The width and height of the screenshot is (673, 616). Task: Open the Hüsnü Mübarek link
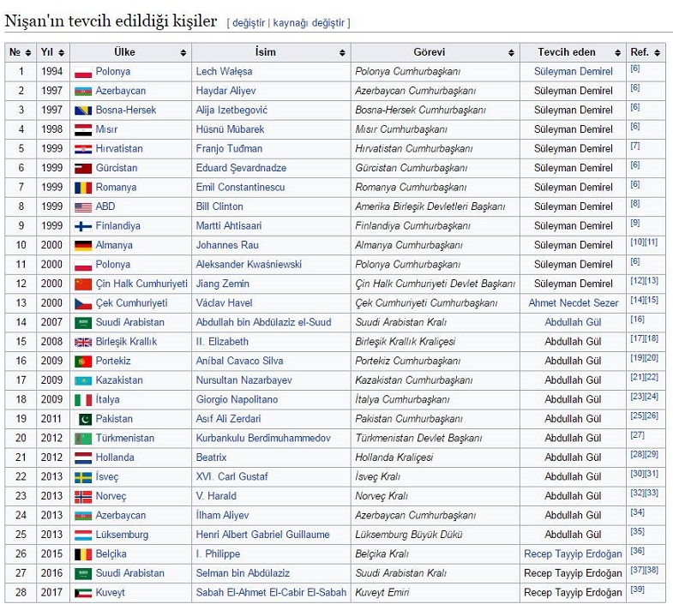pyautogui.click(x=230, y=129)
